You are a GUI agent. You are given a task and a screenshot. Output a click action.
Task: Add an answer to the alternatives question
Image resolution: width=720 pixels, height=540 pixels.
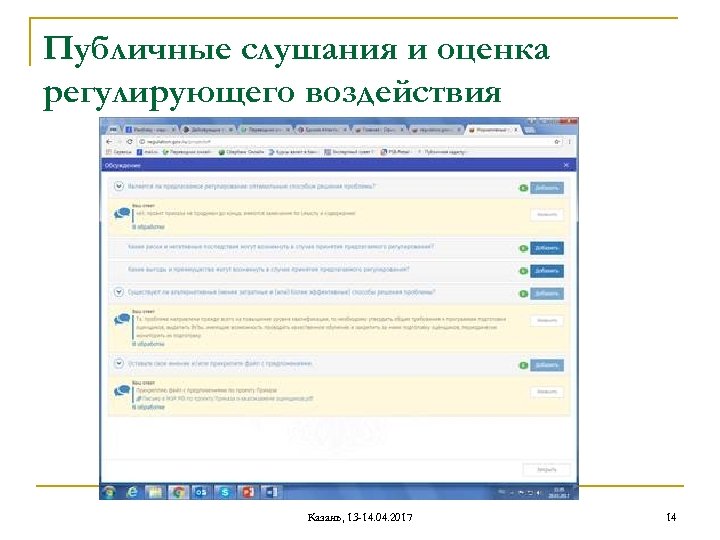tap(547, 293)
